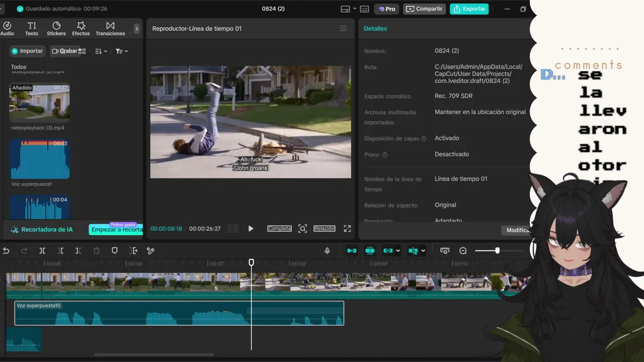The image size is (644, 362).
Task: Open the keyboard shortcuts icon
Action: pos(365,9)
